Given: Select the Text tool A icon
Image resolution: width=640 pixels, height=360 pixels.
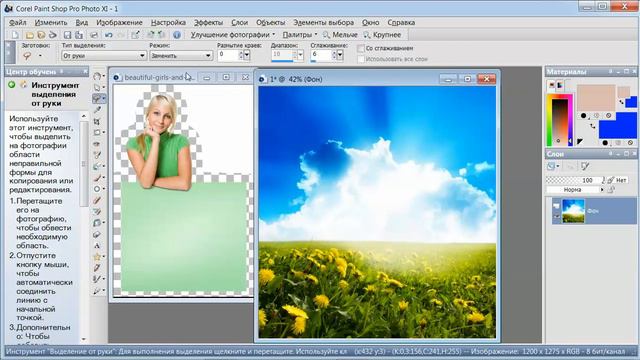Looking at the screenshot, I should pyautogui.click(x=97, y=246).
